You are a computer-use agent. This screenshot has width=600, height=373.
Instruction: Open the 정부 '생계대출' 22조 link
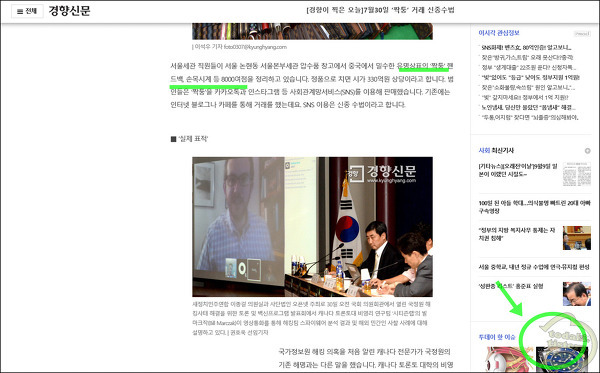[x=528, y=67]
